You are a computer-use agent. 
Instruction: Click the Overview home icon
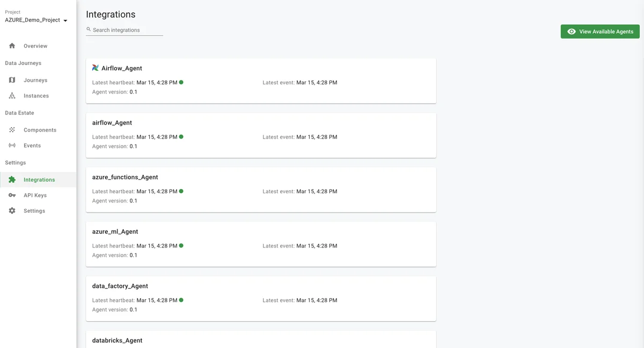12,46
